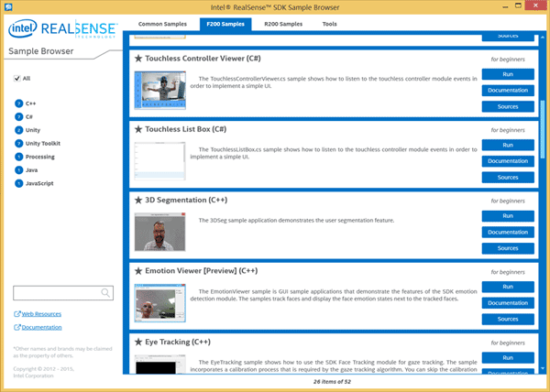The height and width of the screenshot is (392, 550).
Task: Open the Touchless Controller Viewer thumbnail
Action: (159, 91)
